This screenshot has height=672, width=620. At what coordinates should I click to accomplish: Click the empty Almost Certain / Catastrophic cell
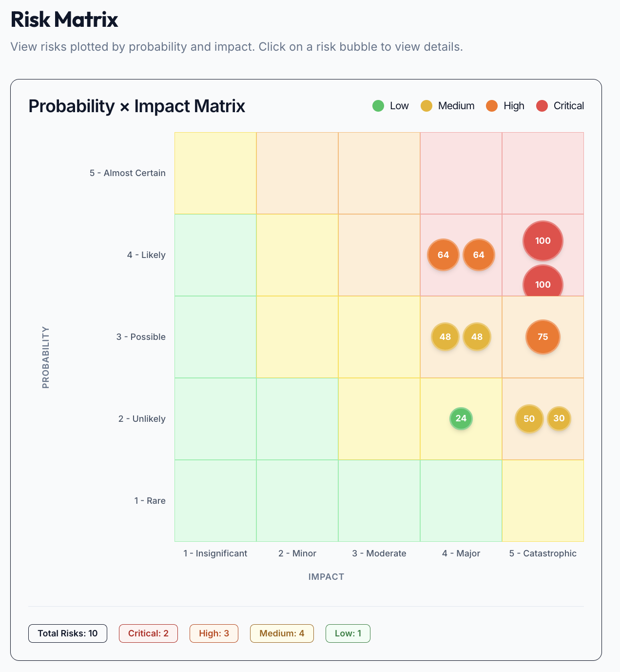coord(542,173)
